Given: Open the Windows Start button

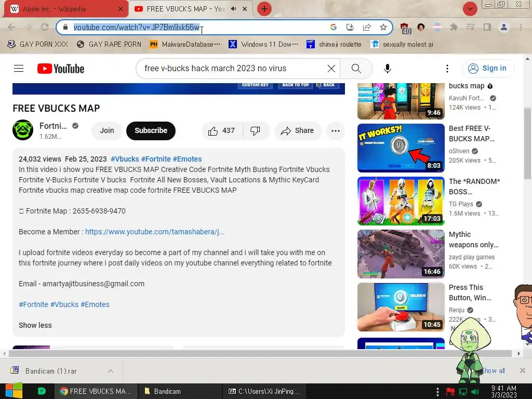Looking at the screenshot, I should pos(14,391).
